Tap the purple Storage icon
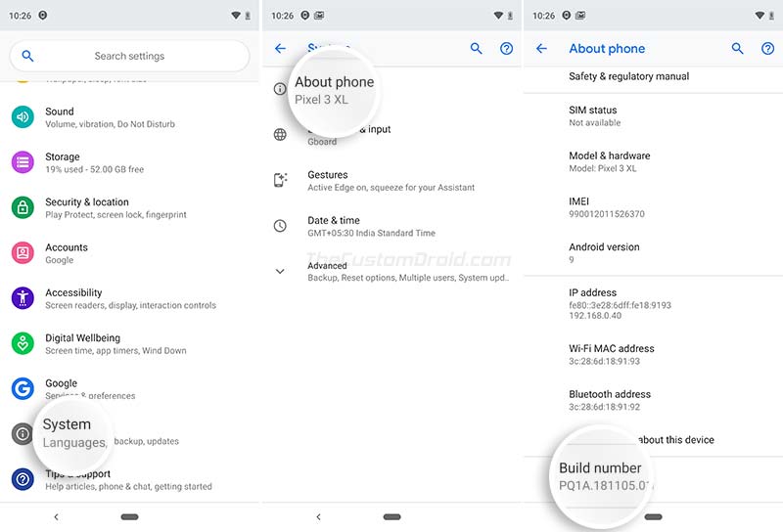The width and height of the screenshot is (783, 532). [x=23, y=162]
